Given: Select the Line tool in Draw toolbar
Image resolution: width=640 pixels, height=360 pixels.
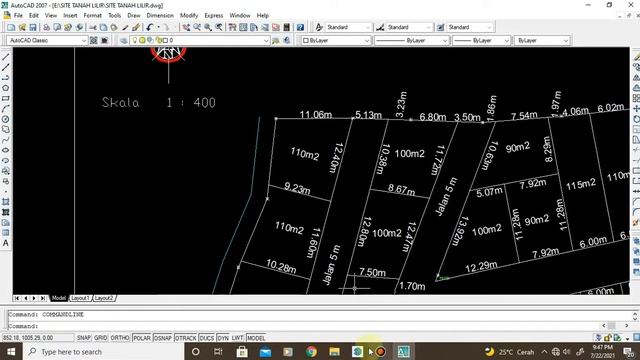Looking at the screenshot, I should (x=6, y=57).
